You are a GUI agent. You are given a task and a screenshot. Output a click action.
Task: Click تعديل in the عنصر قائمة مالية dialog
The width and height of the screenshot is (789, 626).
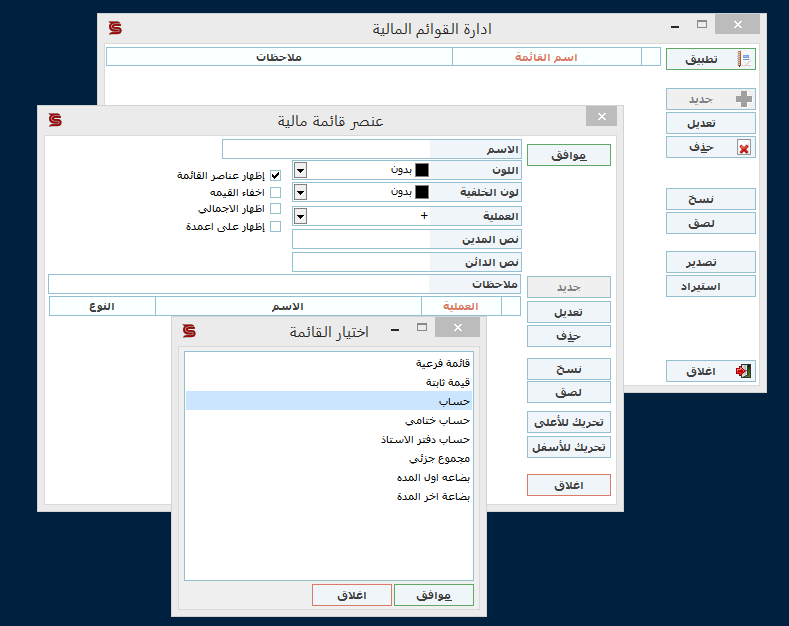pos(569,312)
